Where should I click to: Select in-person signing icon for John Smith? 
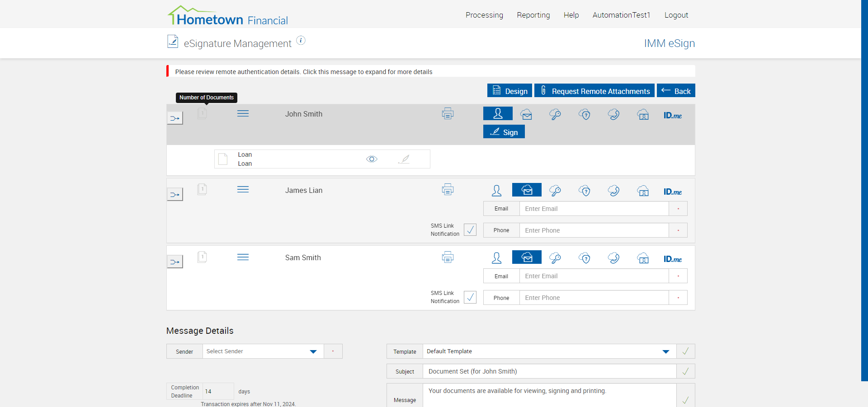pyautogui.click(x=498, y=113)
